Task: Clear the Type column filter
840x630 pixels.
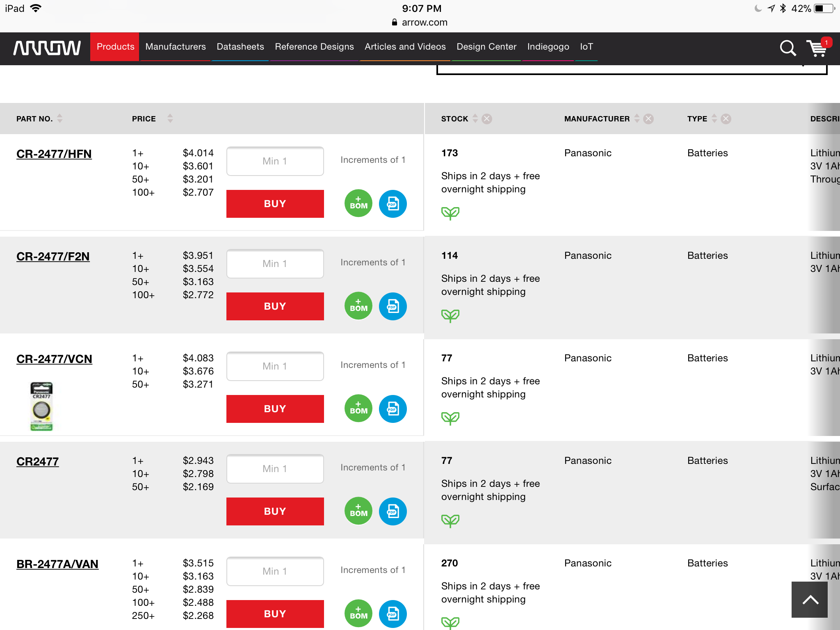Action: point(726,119)
